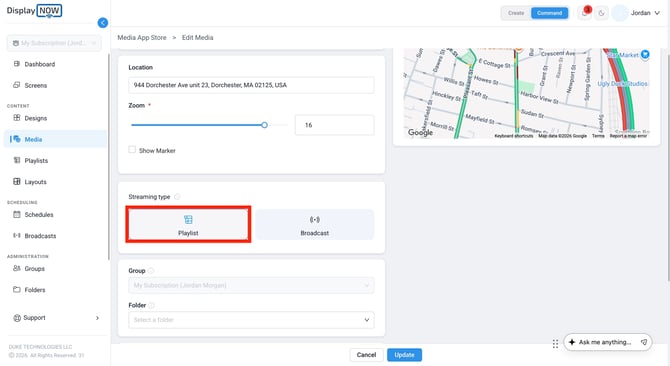Click the Zoom slider handle
This screenshot has width=670, height=366.
(264, 125)
